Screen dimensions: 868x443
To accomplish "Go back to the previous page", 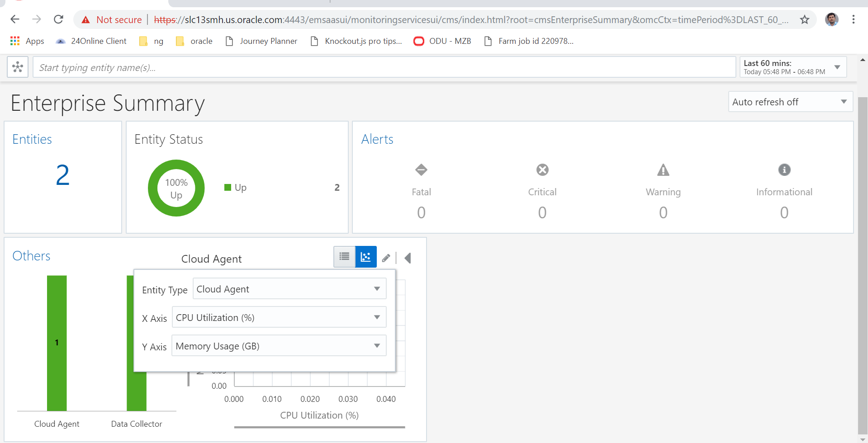I will point(15,19).
